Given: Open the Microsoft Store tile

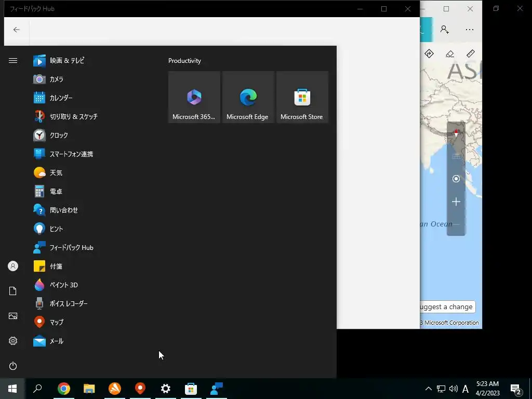Looking at the screenshot, I should pos(302,97).
